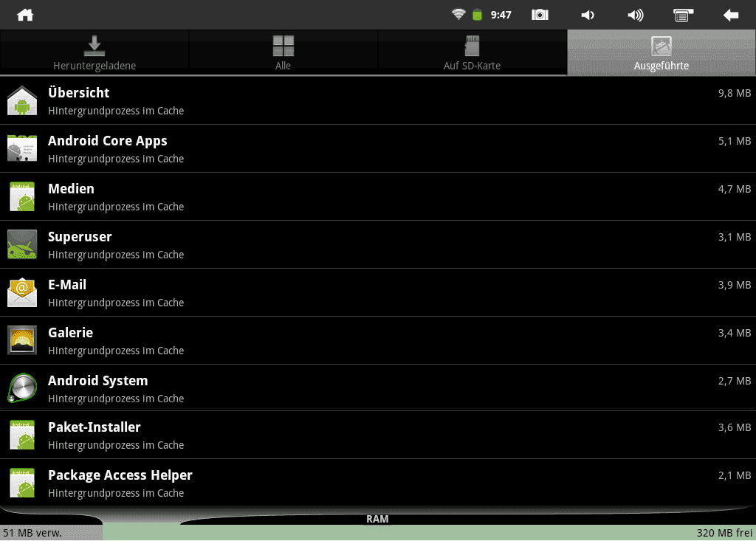Image resolution: width=756 pixels, height=541 pixels.
Task: Click the Hintergrundprozess im Cache text under Superuser
Action: point(116,255)
